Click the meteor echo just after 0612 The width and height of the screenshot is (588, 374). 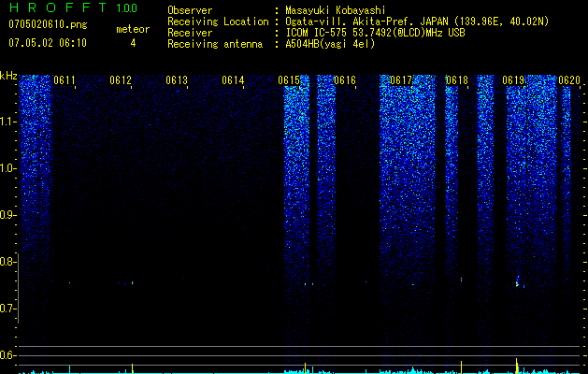click(133, 283)
